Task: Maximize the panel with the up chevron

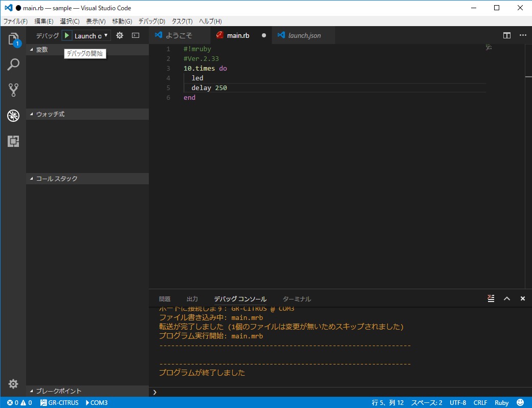Action: (507, 298)
